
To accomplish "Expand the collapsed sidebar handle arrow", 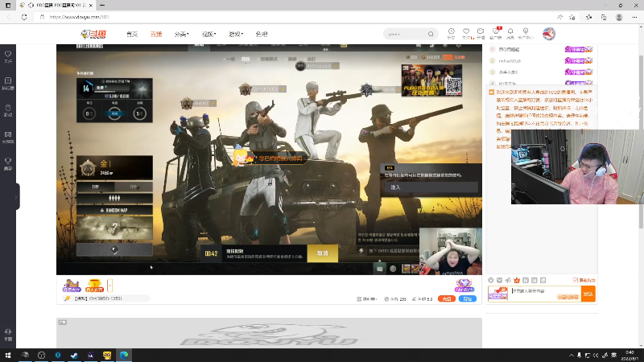I will (x=17, y=197).
